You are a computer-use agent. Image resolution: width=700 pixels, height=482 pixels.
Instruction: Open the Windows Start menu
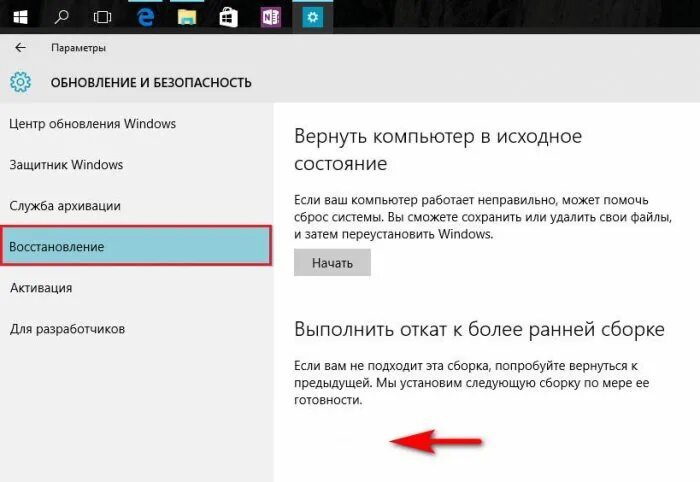click(x=20, y=17)
